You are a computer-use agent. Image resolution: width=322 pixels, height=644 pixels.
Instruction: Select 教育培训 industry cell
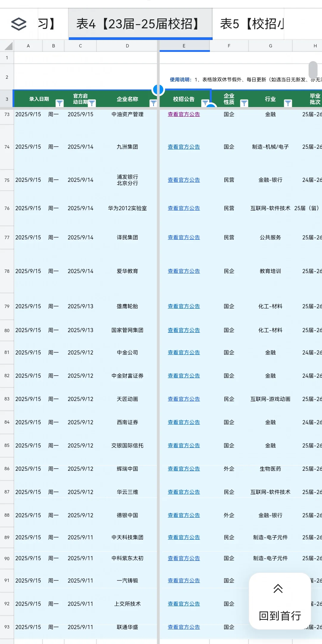click(270, 271)
